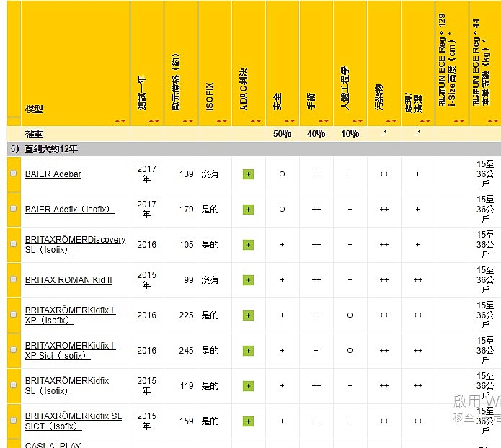Viewport: 501px width, 448px height.
Task: Click green verdict icon in the 225 euro row
Action: [248, 315]
